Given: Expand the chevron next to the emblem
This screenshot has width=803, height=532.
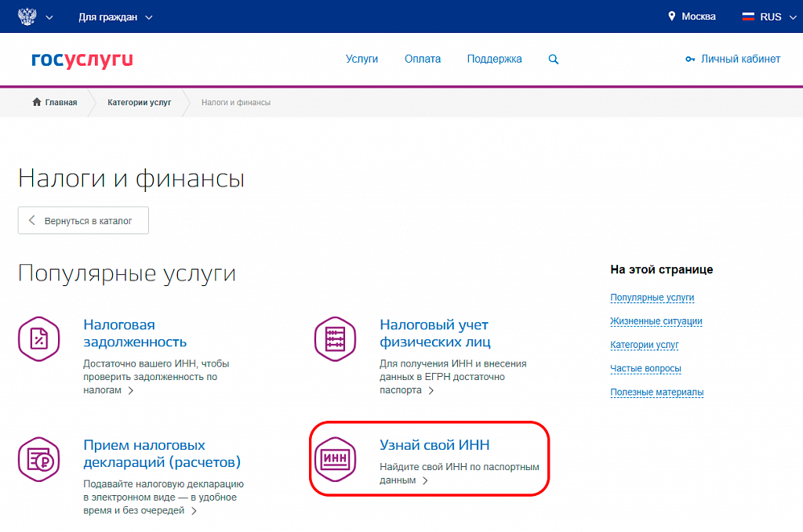Looking at the screenshot, I should (49, 17).
